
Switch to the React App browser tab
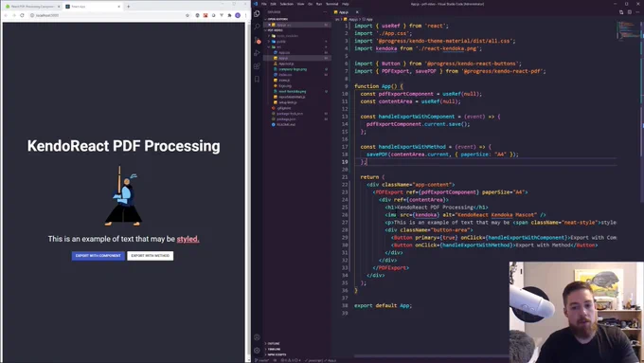[93, 7]
